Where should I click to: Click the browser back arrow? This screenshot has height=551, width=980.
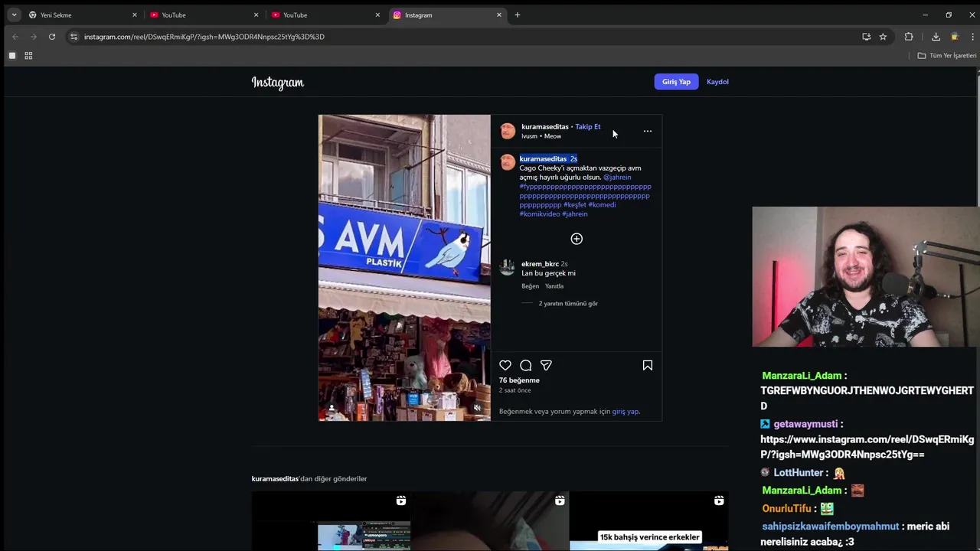pyautogui.click(x=15, y=37)
